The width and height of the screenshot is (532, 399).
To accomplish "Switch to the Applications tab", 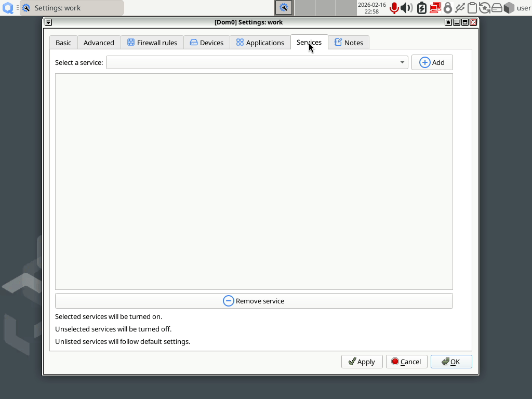I will point(260,43).
